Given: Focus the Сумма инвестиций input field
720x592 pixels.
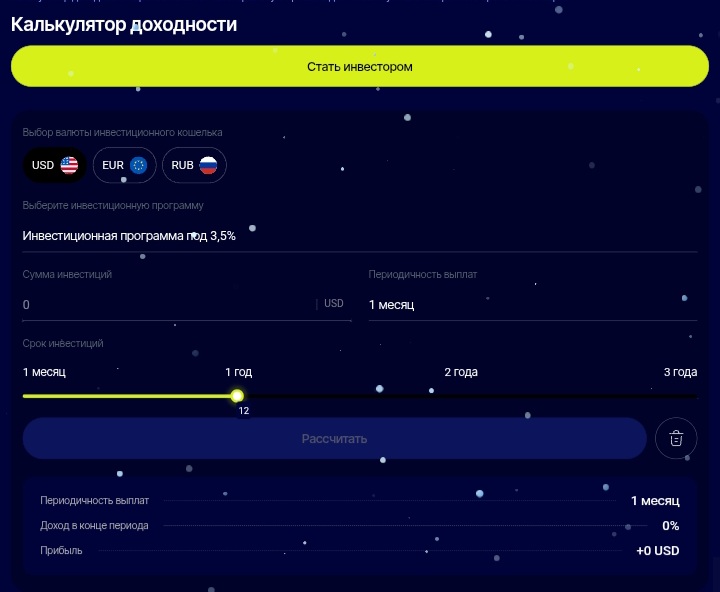Looking at the screenshot, I should tap(165, 305).
